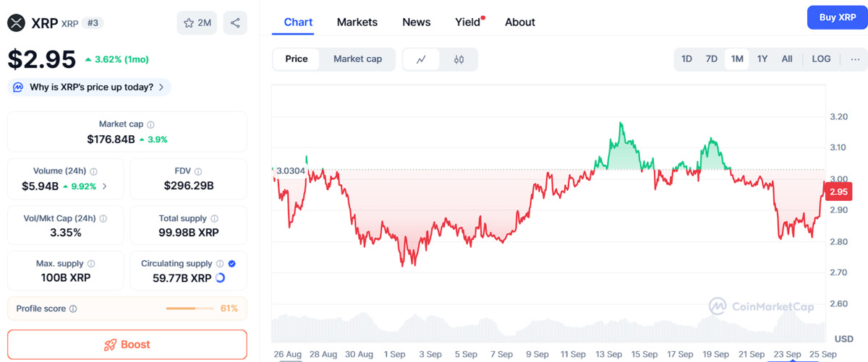868x362 pixels.
Task: Click the rocket icon on Boost
Action: (110, 345)
